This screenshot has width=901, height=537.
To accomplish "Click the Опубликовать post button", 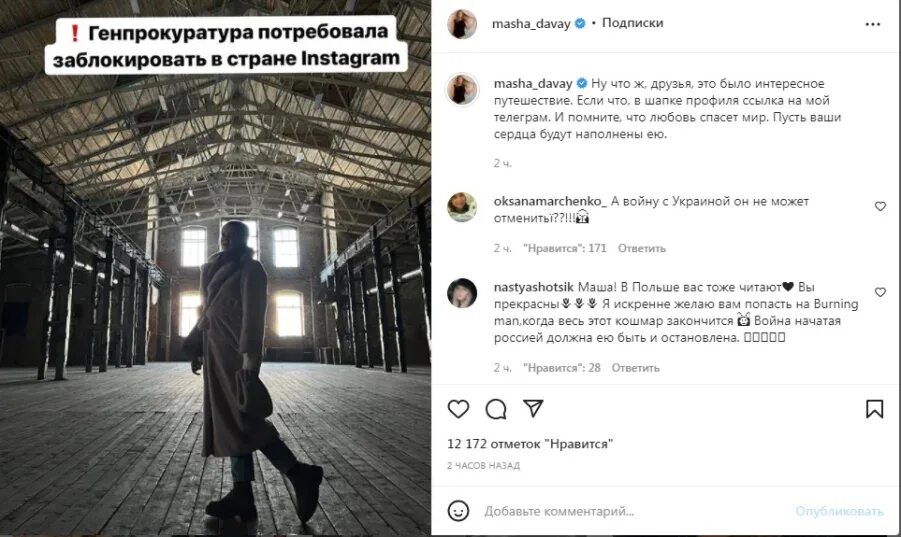I will (x=839, y=511).
